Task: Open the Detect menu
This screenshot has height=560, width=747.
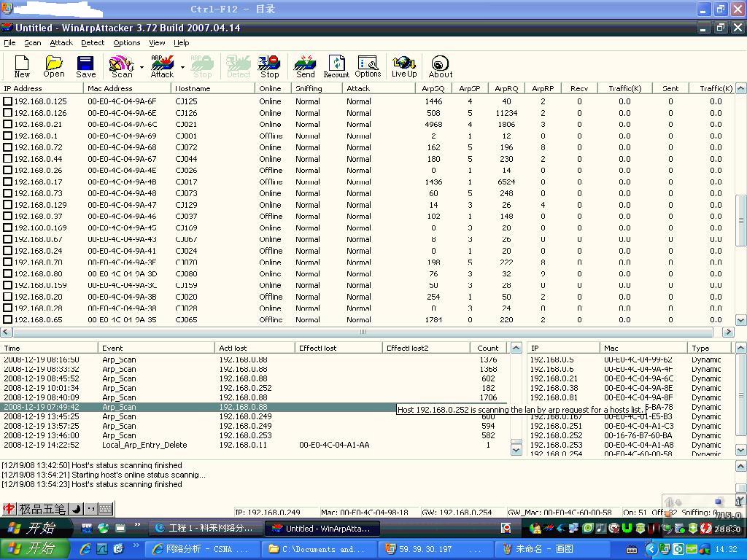Action: [93, 43]
